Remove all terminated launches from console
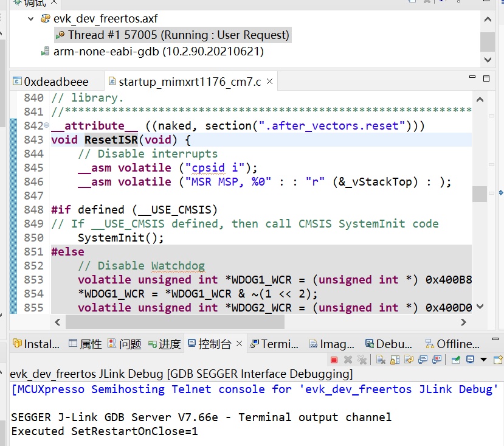504x446 pixels. (x=362, y=360)
